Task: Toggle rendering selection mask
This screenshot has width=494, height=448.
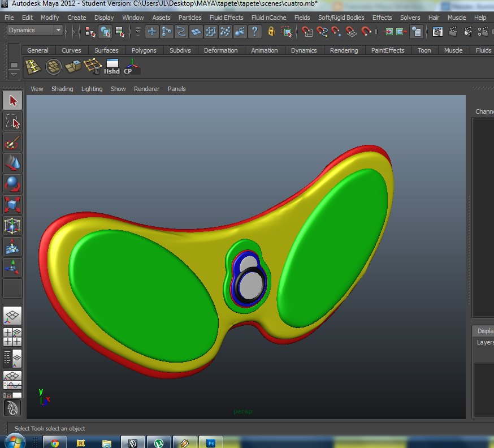Action: tap(240, 32)
